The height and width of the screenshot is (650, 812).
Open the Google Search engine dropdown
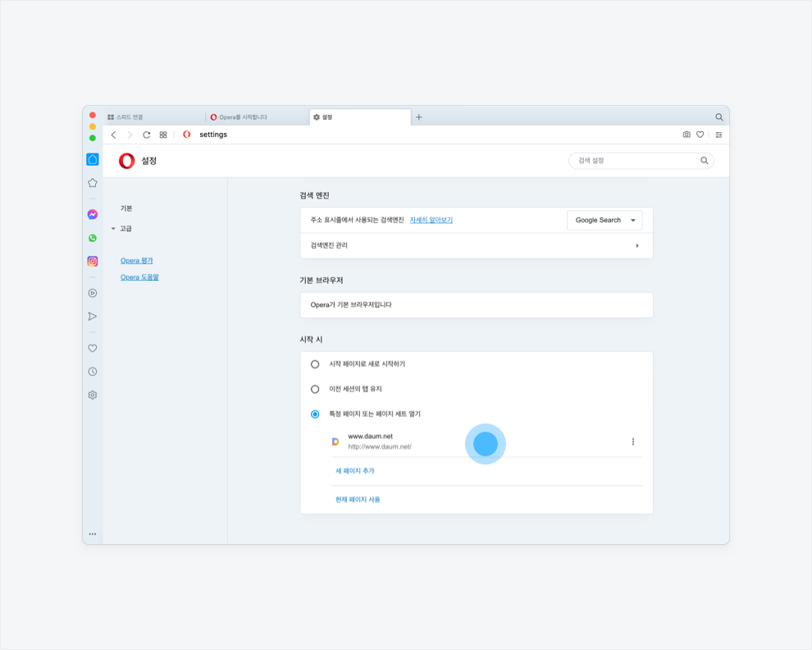pyautogui.click(x=604, y=220)
